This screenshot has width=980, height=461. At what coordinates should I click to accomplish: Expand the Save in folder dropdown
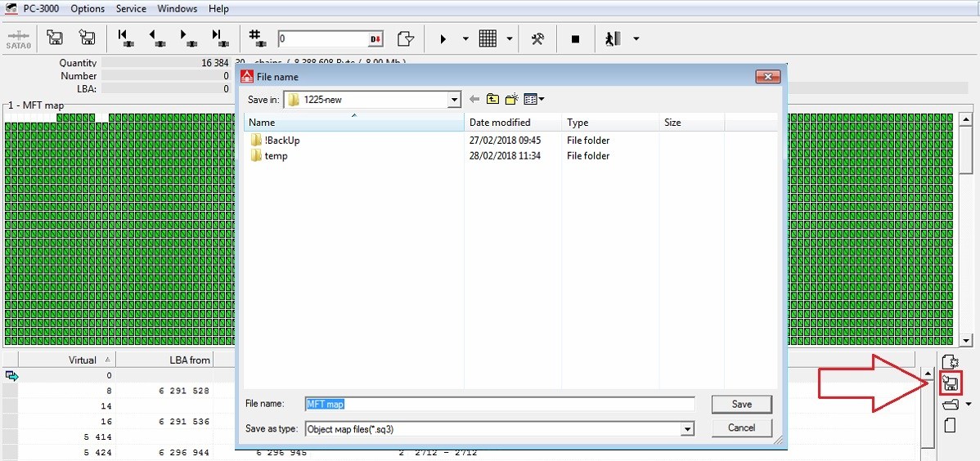pos(455,100)
